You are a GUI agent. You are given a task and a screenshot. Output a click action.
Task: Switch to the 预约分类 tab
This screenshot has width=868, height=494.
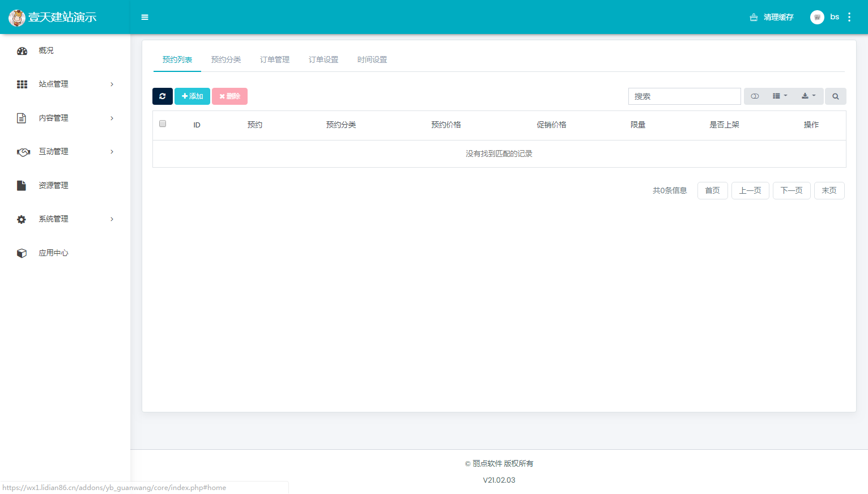(226, 59)
